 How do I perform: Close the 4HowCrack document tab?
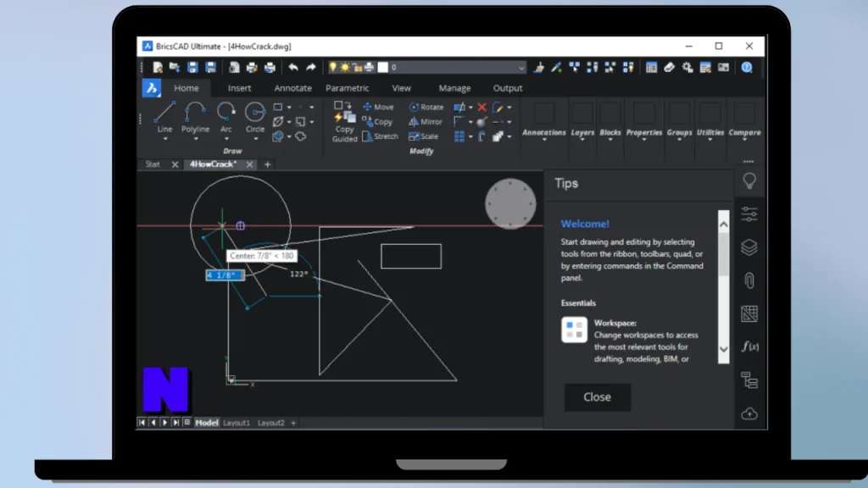(250, 164)
